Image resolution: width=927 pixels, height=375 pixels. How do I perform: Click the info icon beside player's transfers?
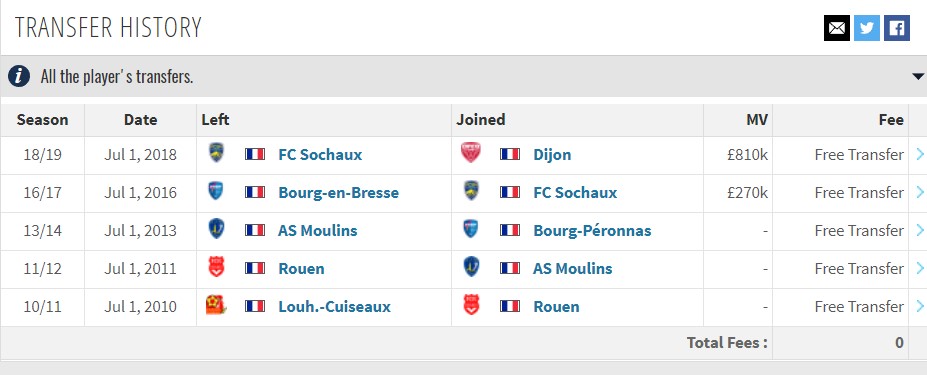tap(19, 76)
